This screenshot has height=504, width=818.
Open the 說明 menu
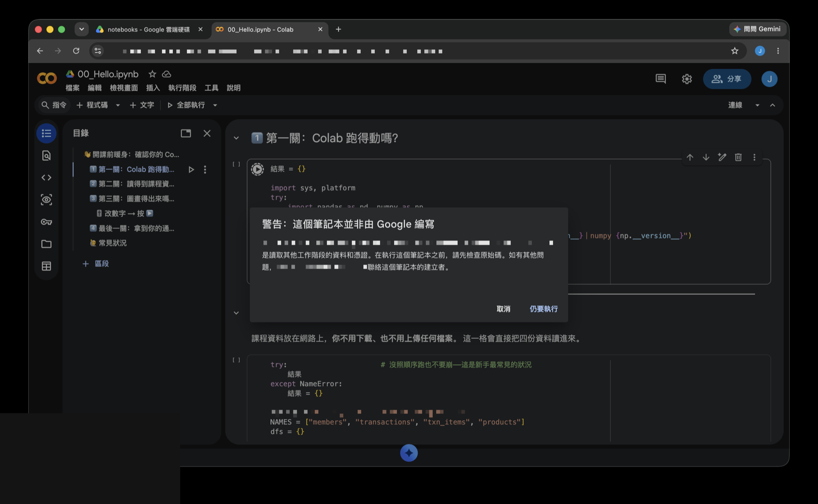click(234, 88)
